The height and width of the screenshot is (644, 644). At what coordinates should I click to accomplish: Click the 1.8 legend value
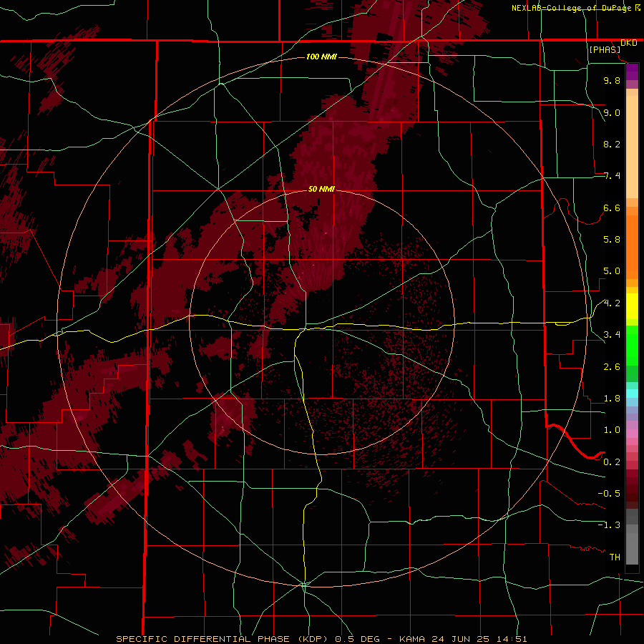tap(612, 399)
